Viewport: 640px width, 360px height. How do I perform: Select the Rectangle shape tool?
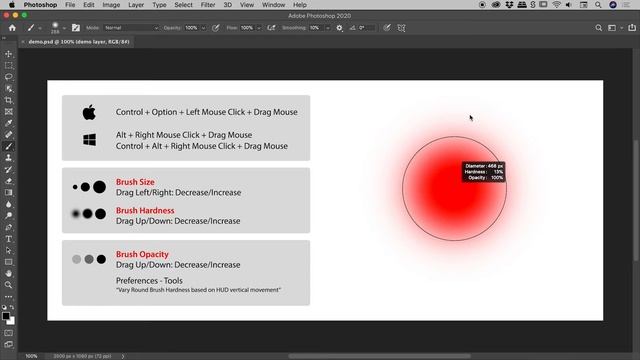[x=9, y=262]
